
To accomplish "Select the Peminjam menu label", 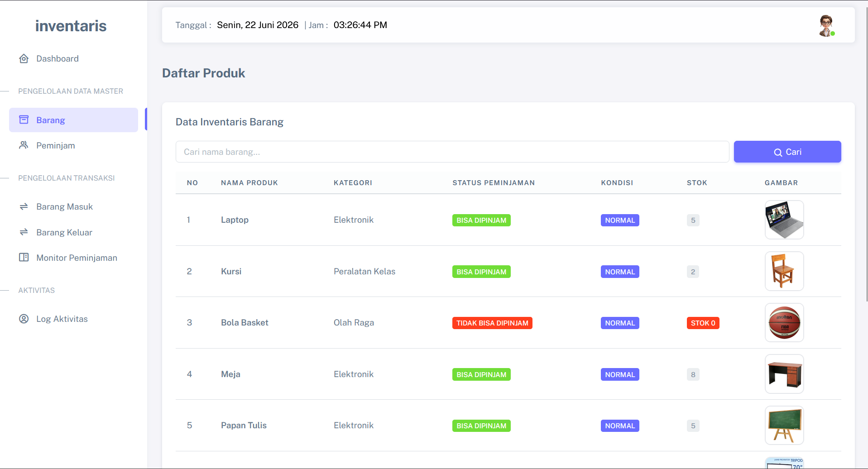I will (56, 145).
